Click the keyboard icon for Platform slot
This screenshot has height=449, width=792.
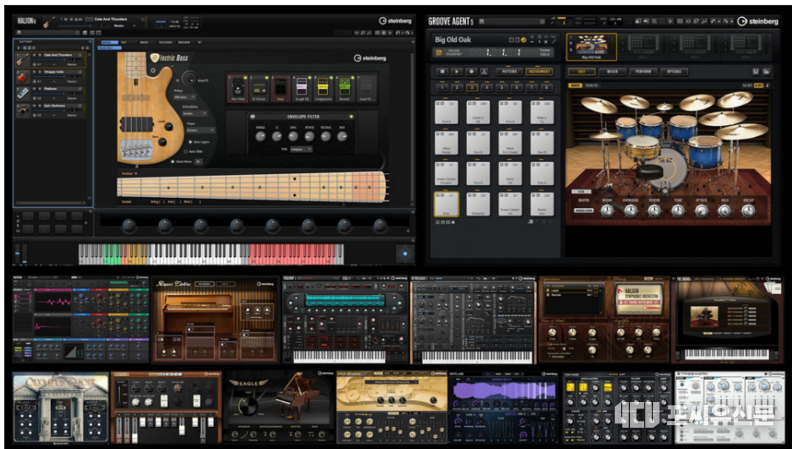[x=23, y=93]
